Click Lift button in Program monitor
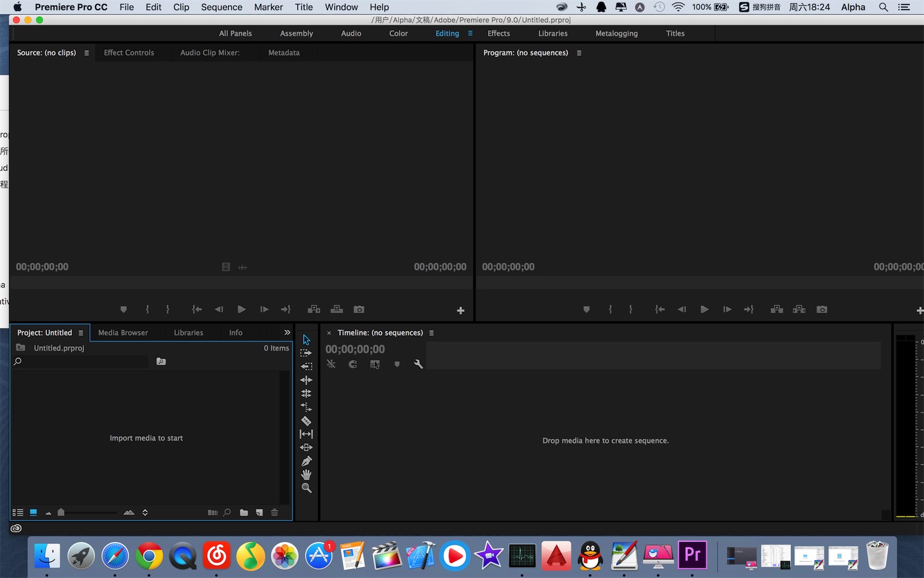 click(x=777, y=310)
